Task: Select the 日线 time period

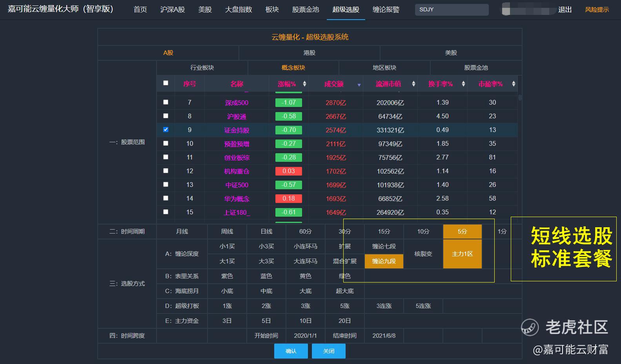Action: pos(266,232)
